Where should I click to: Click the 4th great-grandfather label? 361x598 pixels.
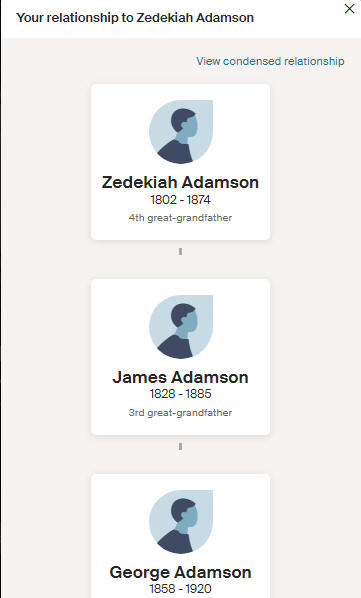coord(180,218)
